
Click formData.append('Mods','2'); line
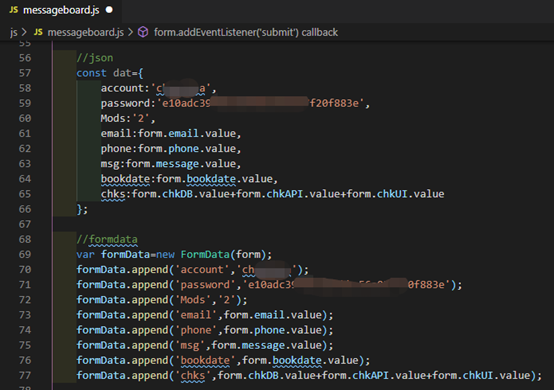162,300
